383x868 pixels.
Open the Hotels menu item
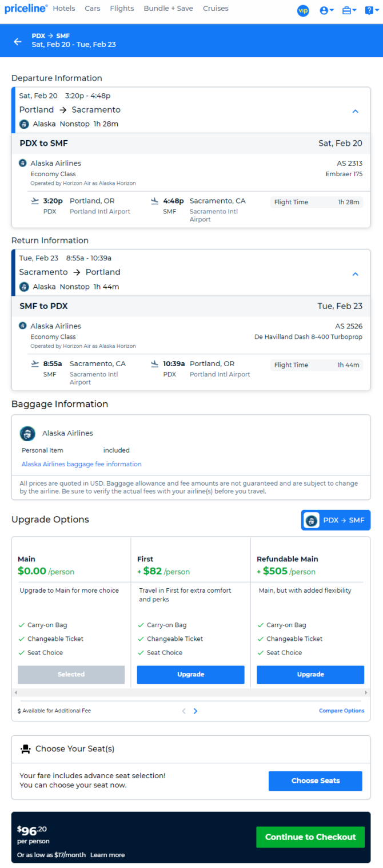(64, 9)
